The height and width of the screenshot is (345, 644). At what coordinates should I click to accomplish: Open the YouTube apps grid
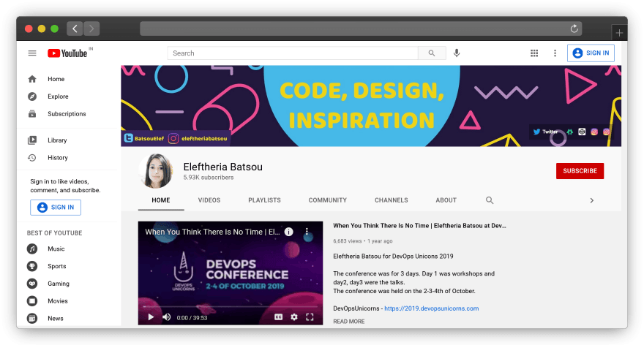click(534, 53)
